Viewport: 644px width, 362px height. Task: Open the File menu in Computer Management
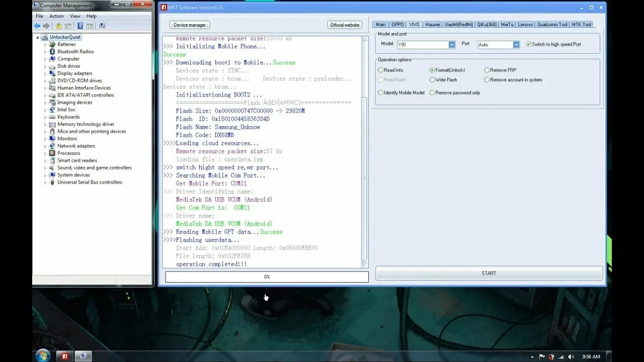(39, 16)
